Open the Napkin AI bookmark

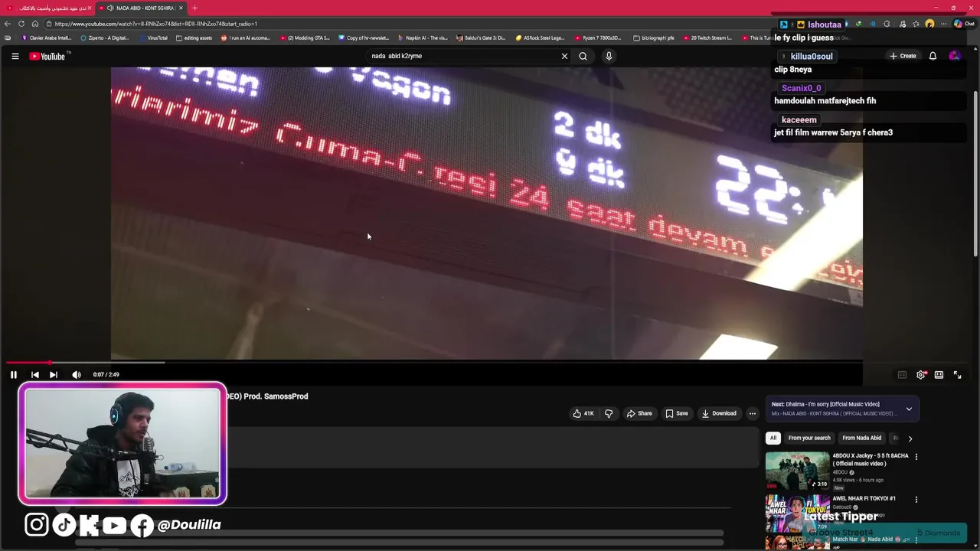click(x=423, y=37)
